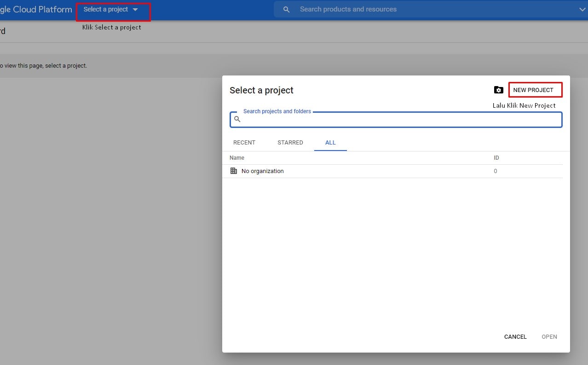
Task: Expand the top search bar with the right chevron
Action: pyautogui.click(x=582, y=9)
